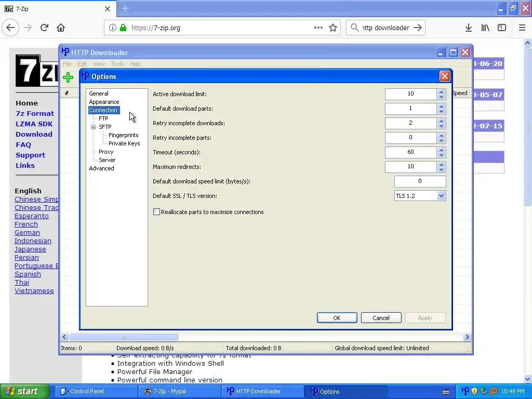Image resolution: width=532 pixels, height=399 pixels.
Task: Click the search magnifier icon
Action: 354,28
